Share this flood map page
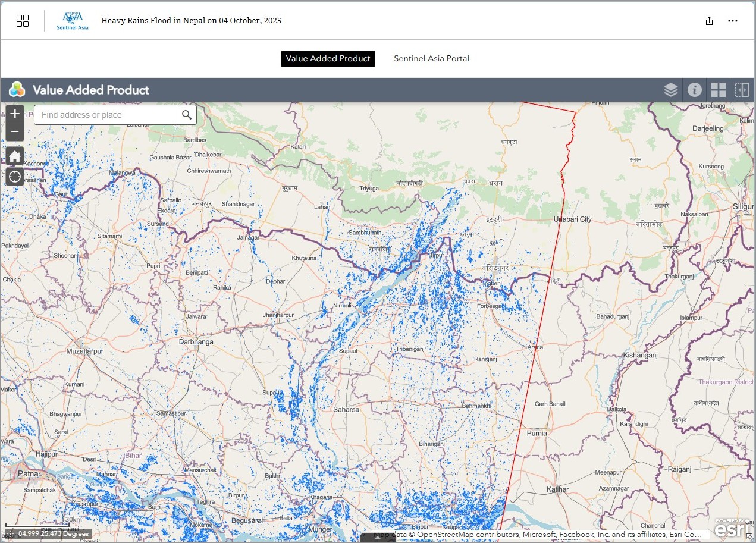 (x=709, y=21)
